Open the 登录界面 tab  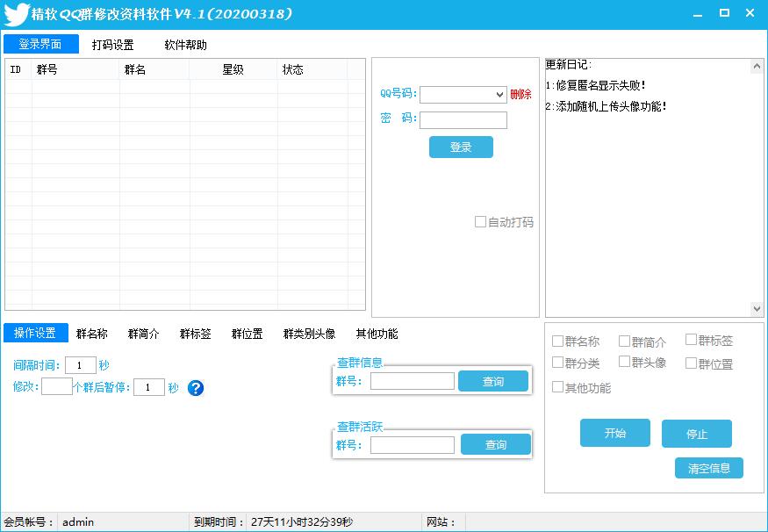[x=41, y=44]
